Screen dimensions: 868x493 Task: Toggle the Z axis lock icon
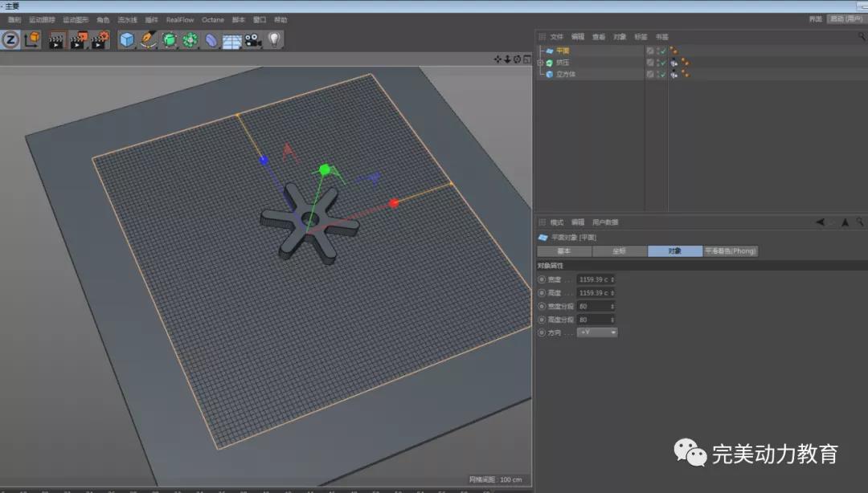click(x=10, y=39)
